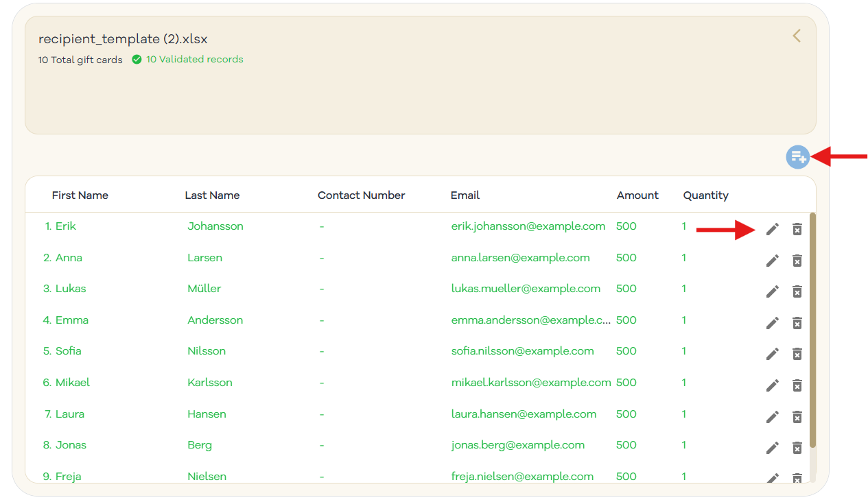868x502 pixels.
Task: Click the Last Name column header
Action: click(212, 195)
